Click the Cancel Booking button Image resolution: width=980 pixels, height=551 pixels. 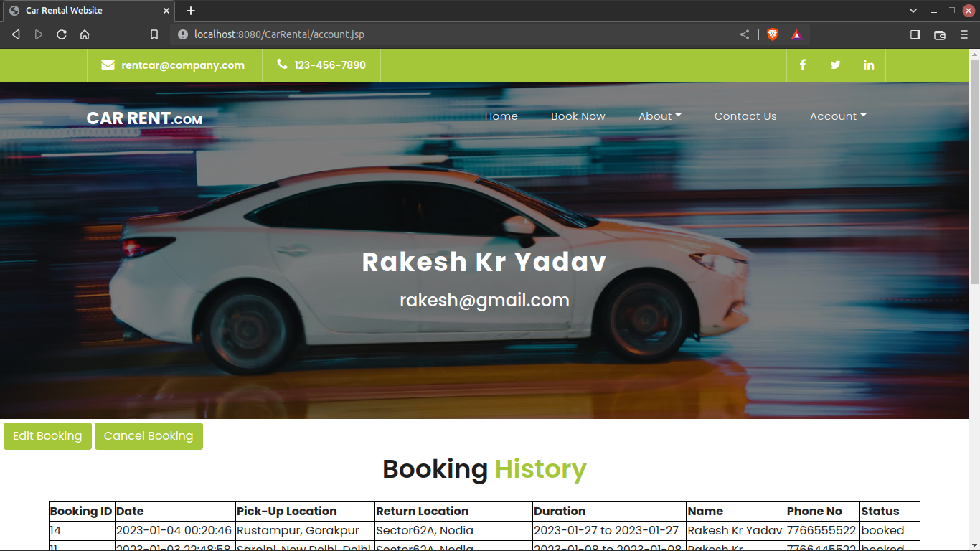[149, 436]
